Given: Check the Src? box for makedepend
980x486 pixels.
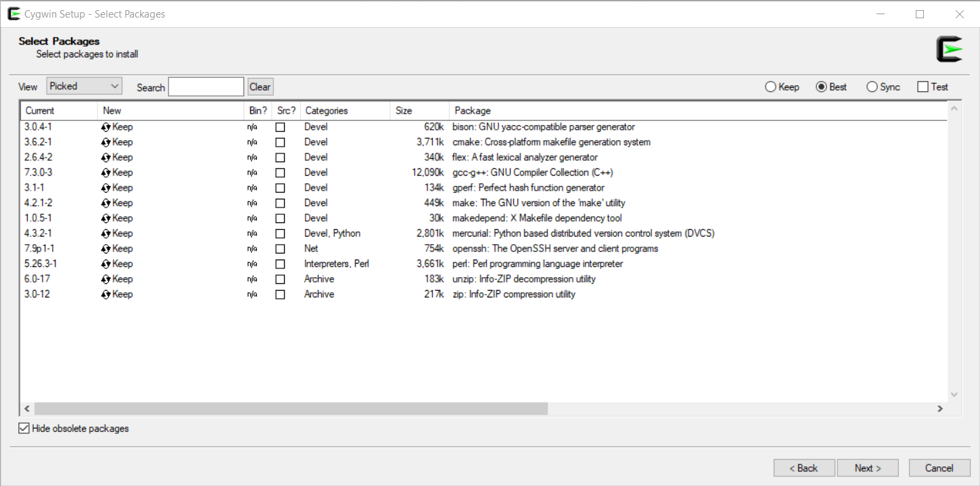Looking at the screenshot, I should coord(280,218).
